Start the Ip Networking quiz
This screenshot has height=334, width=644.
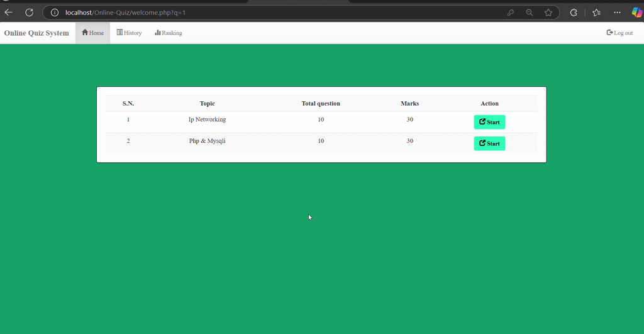click(489, 122)
